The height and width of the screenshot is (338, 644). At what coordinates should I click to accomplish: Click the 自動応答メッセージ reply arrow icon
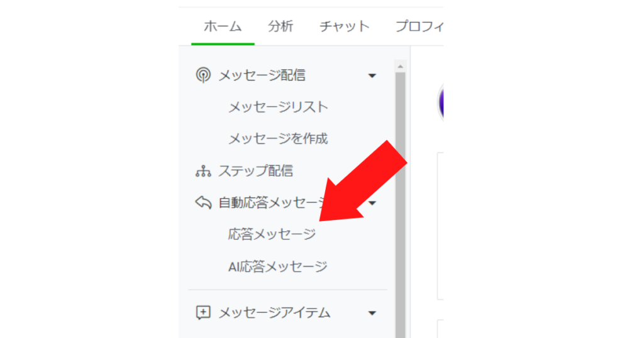203,203
